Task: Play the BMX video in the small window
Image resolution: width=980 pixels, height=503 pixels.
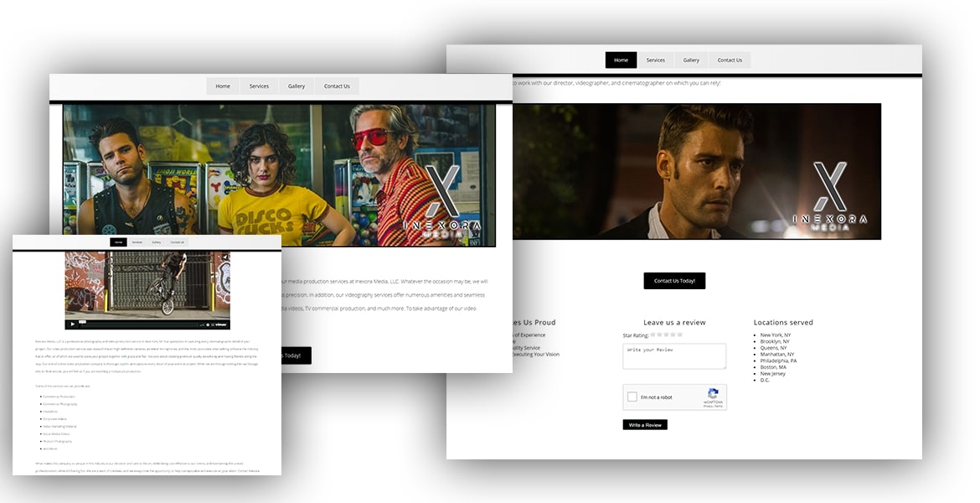Action: [x=73, y=324]
